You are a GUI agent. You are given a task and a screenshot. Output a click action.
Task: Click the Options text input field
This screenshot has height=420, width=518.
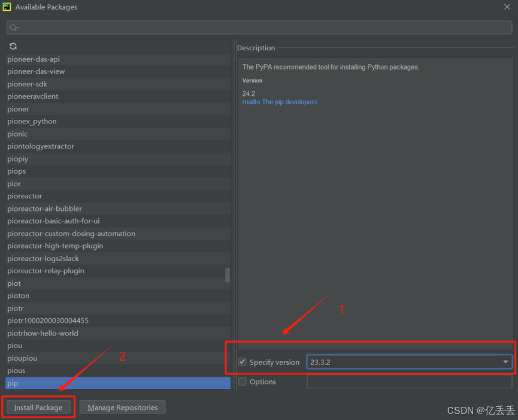(410, 382)
